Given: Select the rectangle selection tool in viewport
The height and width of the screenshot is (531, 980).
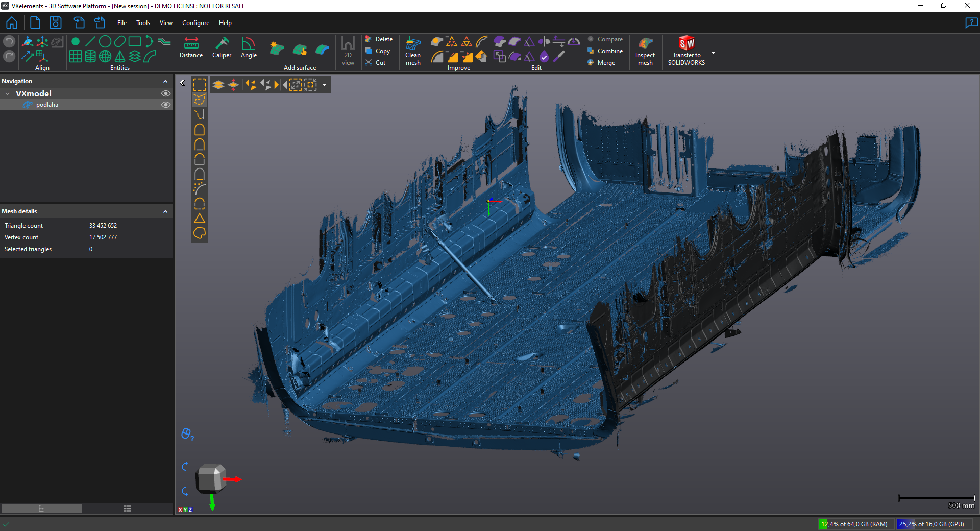Looking at the screenshot, I should (x=200, y=85).
